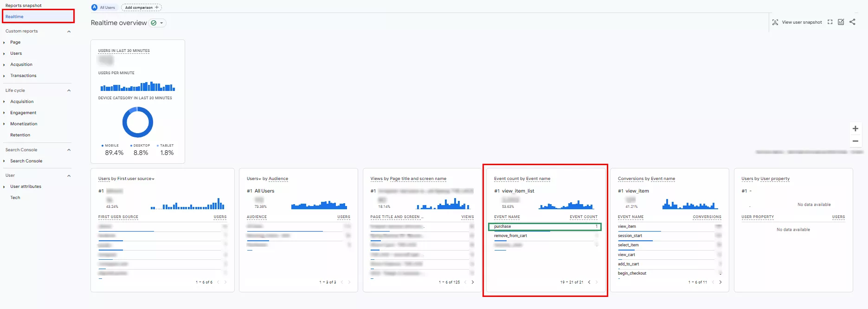Collapse the Life cycle section
The image size is (868, 309).
point(69,90)
